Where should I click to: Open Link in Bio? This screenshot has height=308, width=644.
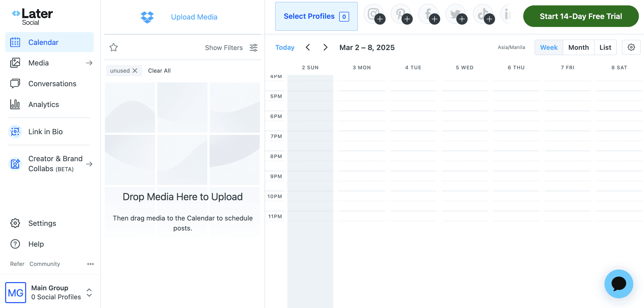point(49,132)
